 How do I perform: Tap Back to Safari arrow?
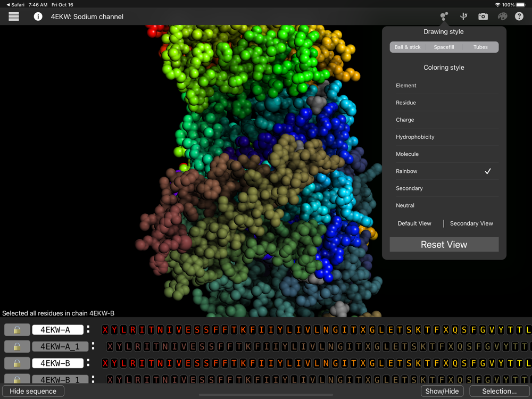pos(15,5)
